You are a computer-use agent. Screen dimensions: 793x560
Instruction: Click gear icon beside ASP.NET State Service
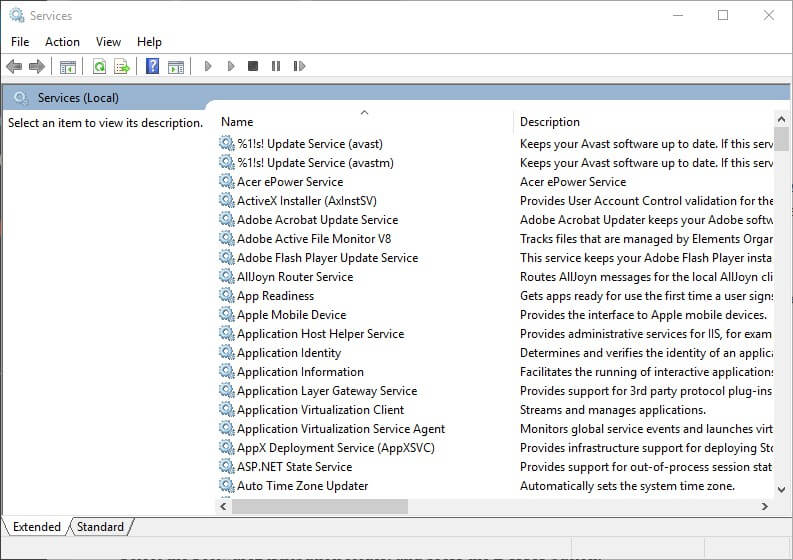click(x=227, y=466)
